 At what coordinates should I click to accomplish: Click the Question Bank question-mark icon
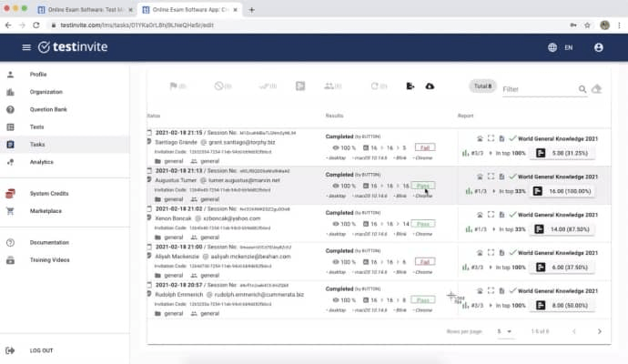coord(10,109)
